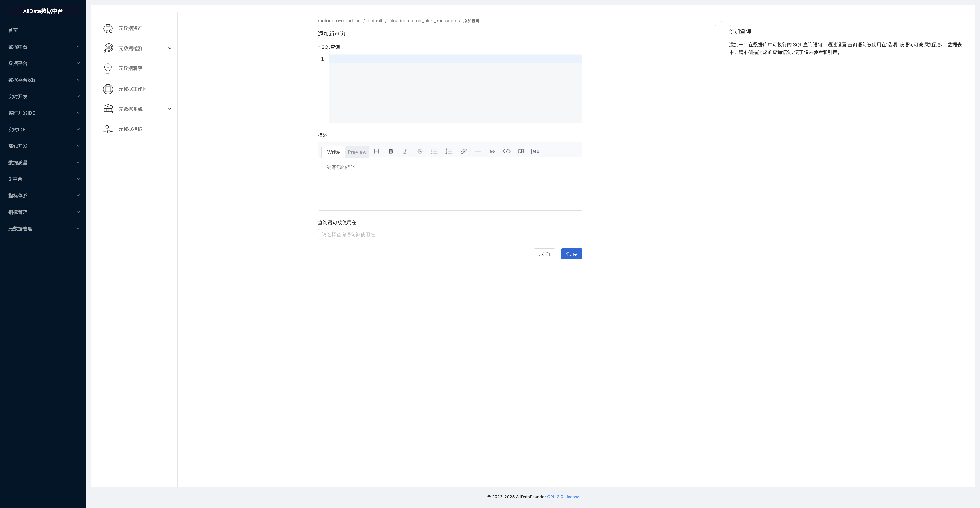Click the 取消 button

click(544, 254)
